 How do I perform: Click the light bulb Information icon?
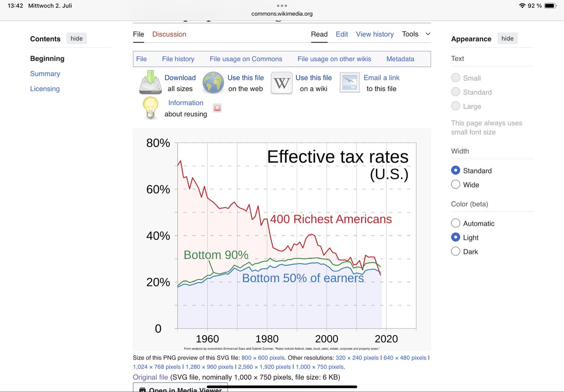point(150,108)
